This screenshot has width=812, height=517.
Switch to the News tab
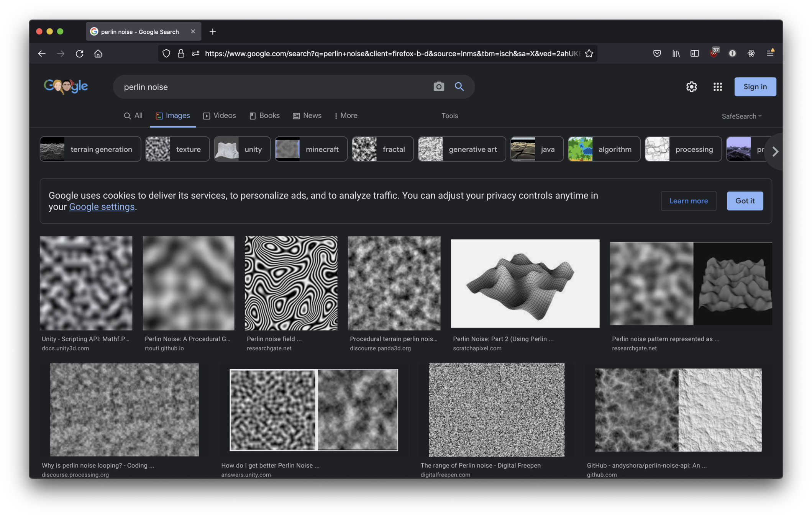[x=307, y=116]
